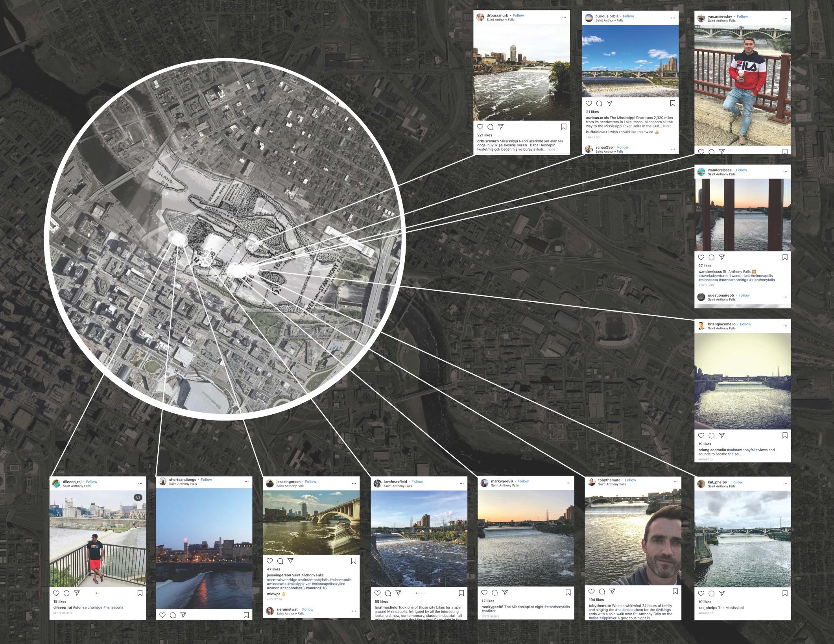
Task: Bookmark the briangiacomello post
Action: [785, 435]
